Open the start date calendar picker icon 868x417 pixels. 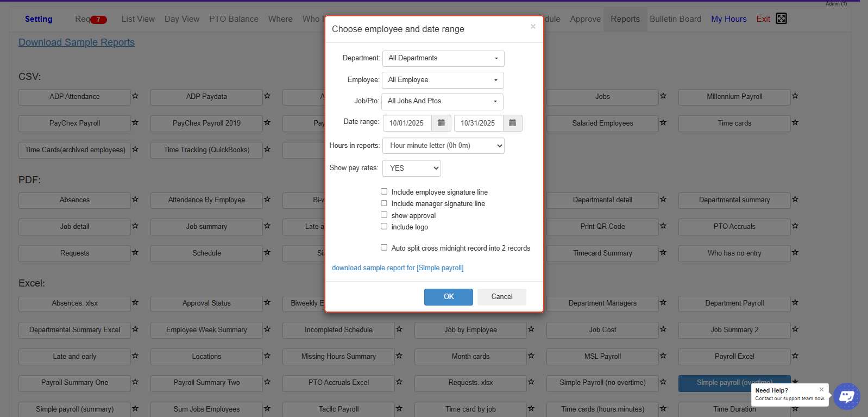(x=441, y=123)
